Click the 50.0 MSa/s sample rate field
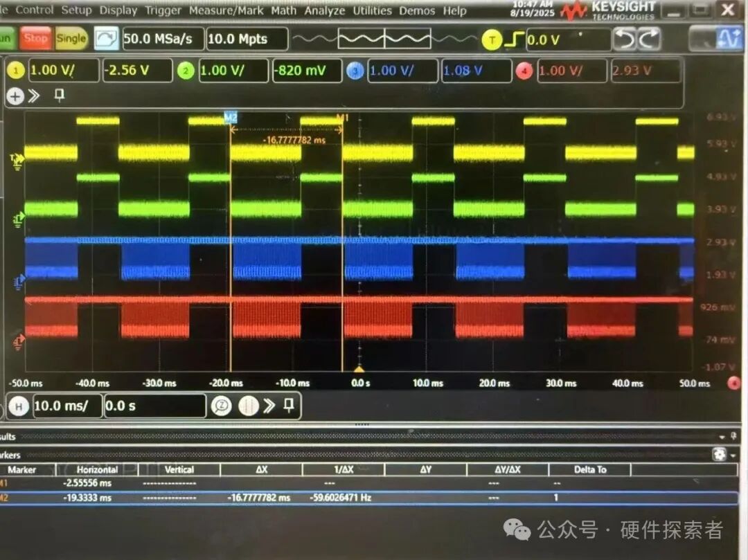The height and width of the screenshot is (560, 748). point(163,39)
